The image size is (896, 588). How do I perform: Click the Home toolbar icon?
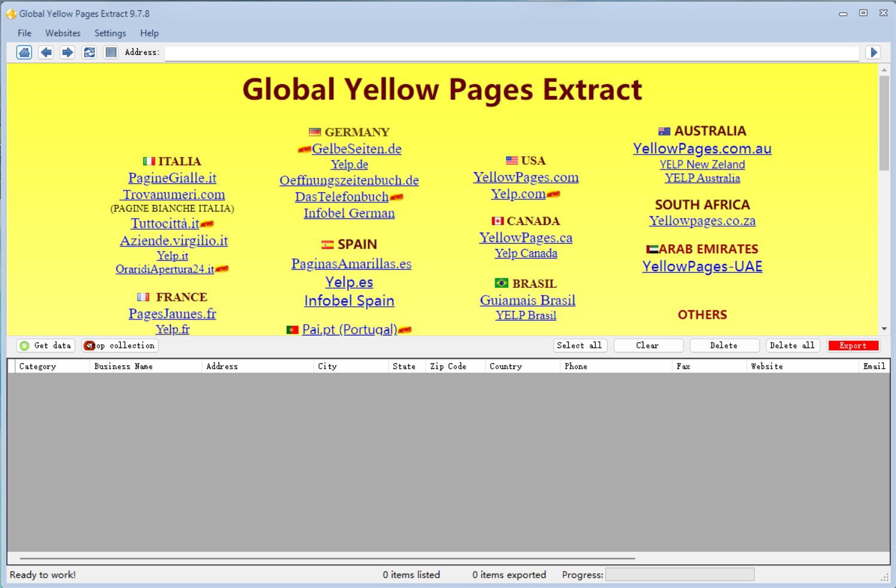tap(24, 53)
